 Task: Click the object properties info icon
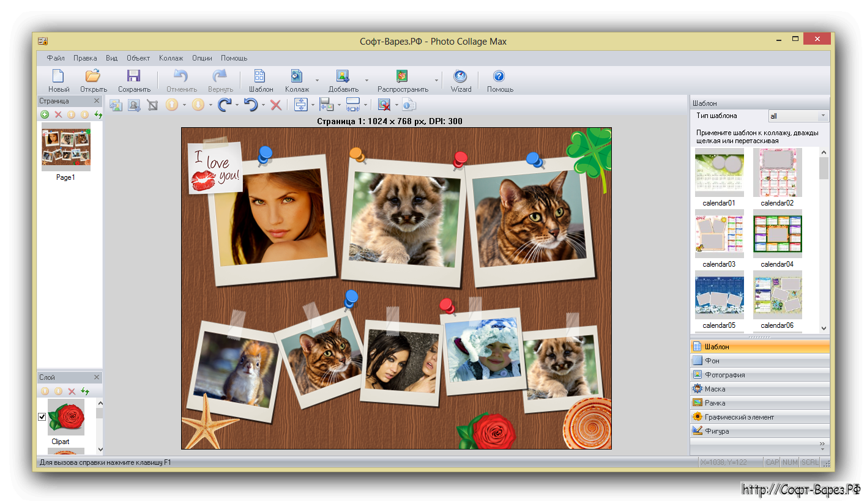[x=409, y=105]
